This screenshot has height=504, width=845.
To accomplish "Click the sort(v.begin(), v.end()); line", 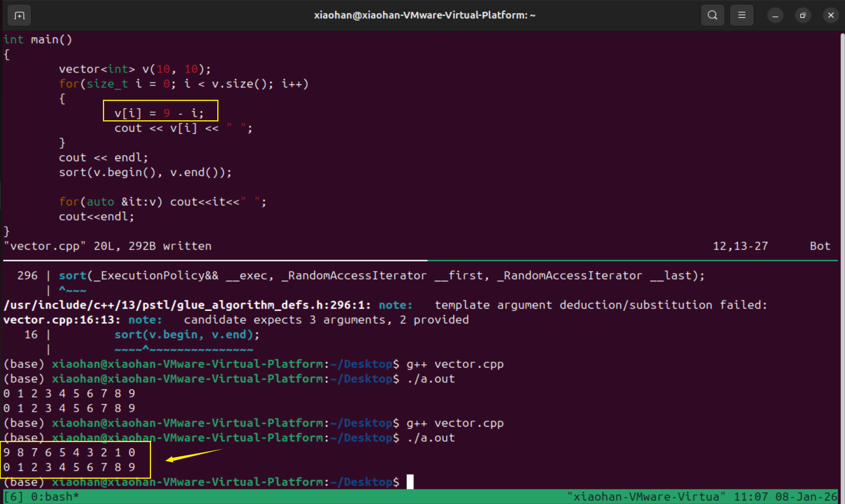I will tap(145, 172).
